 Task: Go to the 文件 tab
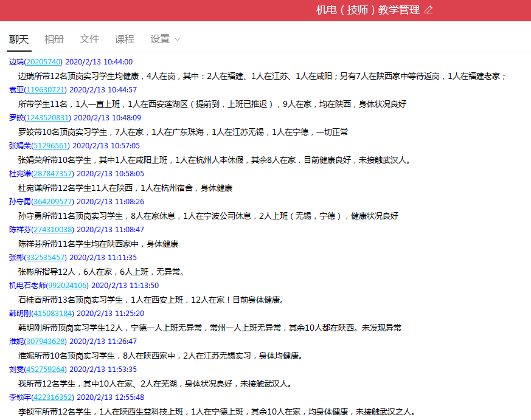[89, 39]
